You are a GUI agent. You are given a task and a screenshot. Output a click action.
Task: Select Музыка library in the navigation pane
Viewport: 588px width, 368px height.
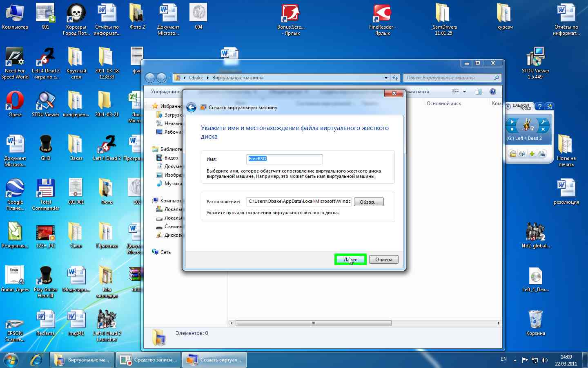coord(169,184)
